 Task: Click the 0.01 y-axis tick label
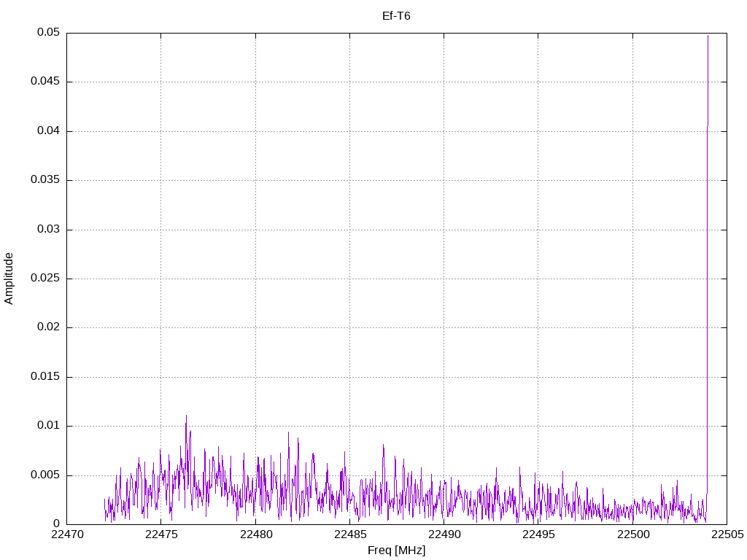click(x=48, y=426)
